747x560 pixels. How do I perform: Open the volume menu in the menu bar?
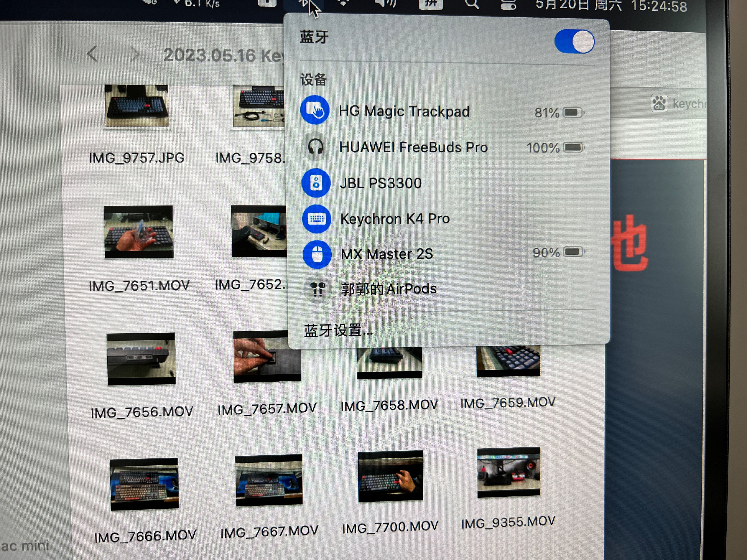(386, 4)
